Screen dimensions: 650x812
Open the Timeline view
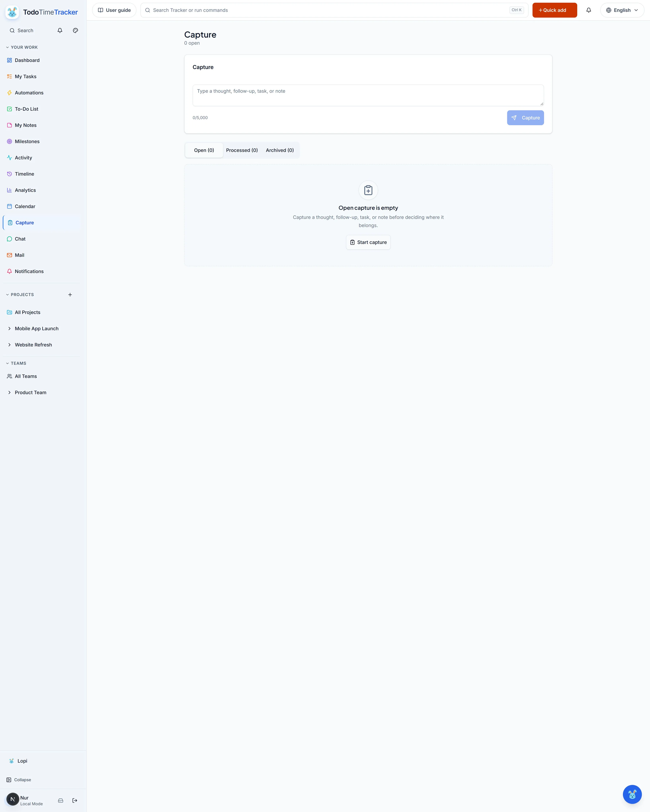(42, 174)
